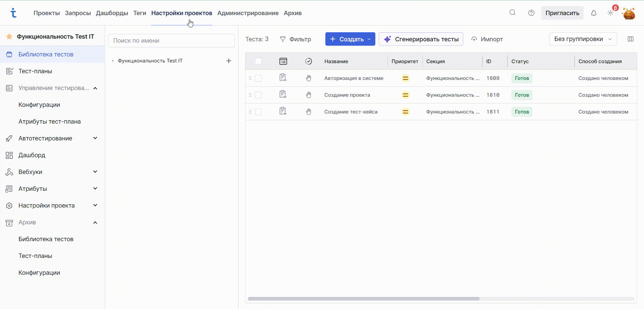Check the checkbox for Создание тест-кейса
644x309 pixels.
click(x=258, y=112)
